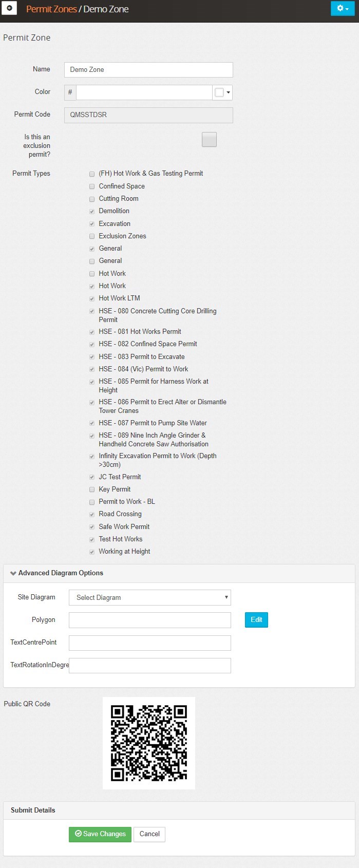Image resolution: width=359 pixels, height=868 pixels.
Task: Click the white color swatch
Action: (219, 93)
